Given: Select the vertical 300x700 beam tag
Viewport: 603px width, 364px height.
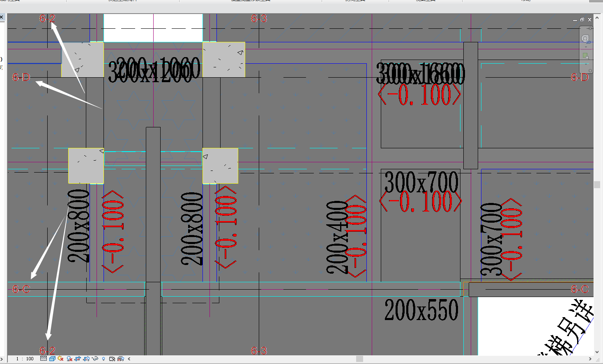Looking at the screenshot, I should tap(491, 239).
